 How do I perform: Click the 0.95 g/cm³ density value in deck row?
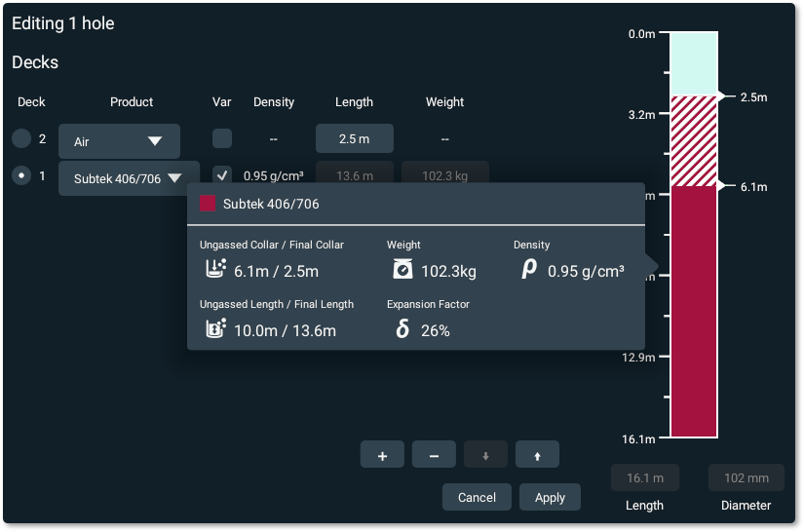pos(273,175)
